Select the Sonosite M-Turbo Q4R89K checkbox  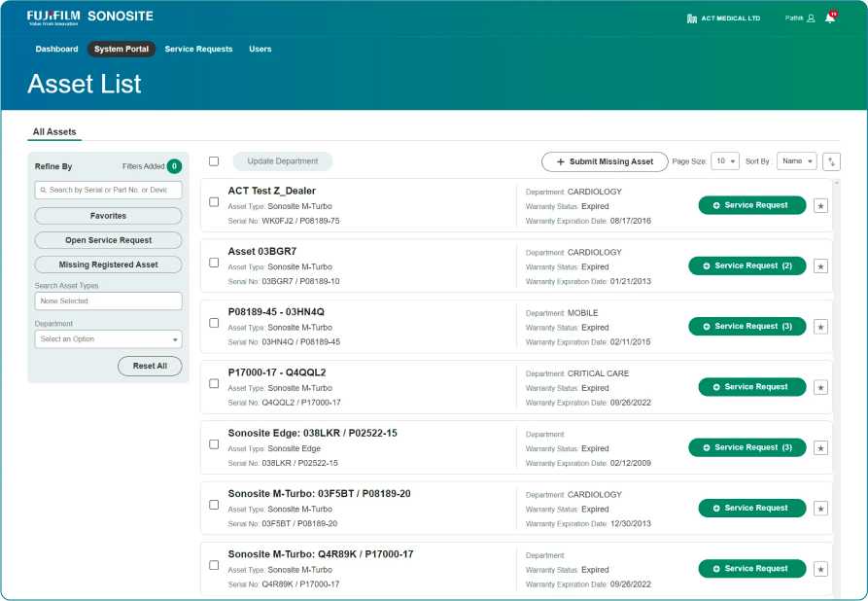[x=214, y=565]
